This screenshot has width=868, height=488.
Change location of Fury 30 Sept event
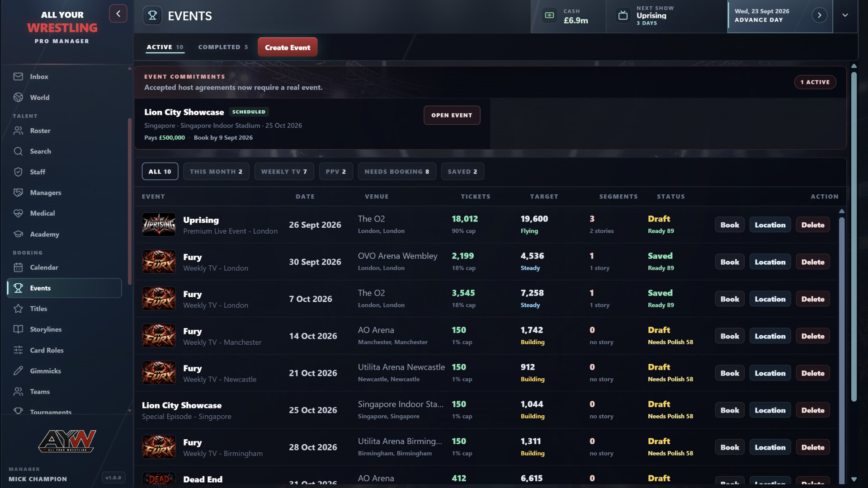coord(770,262)
